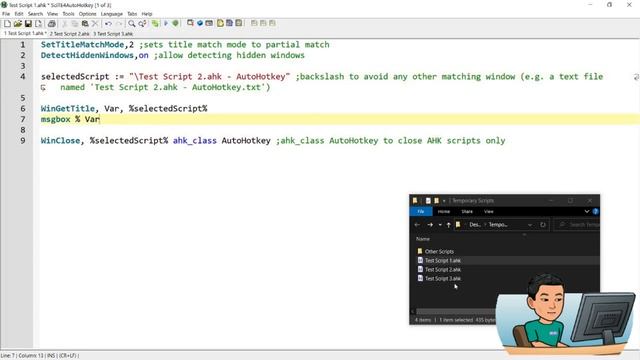Click the Print toolbar icon
The width and height of the screenshot is (640, 360).
click(x=52, y=24)
